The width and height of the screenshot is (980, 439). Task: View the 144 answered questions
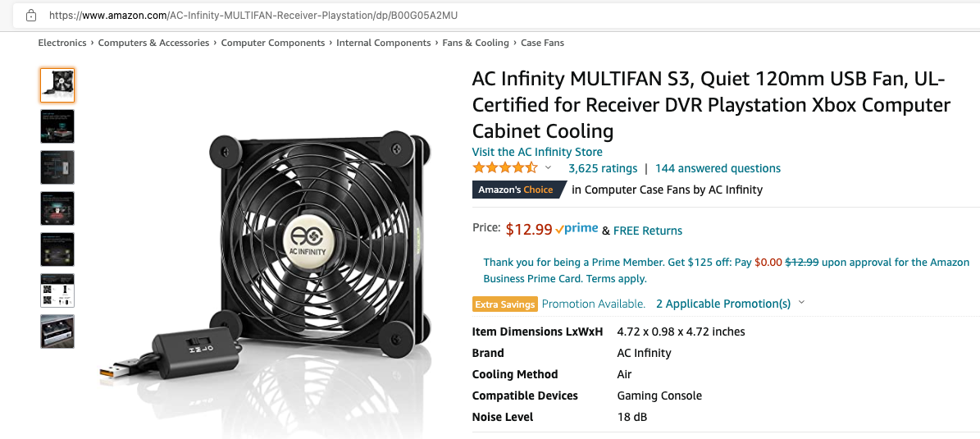pyautogui.click(x=718, y=168)
